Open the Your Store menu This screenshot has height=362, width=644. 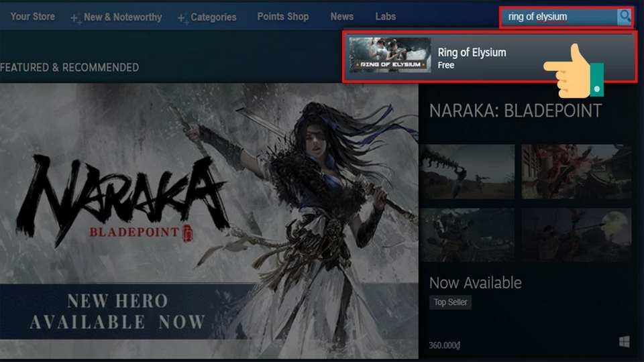pos(32,17)
